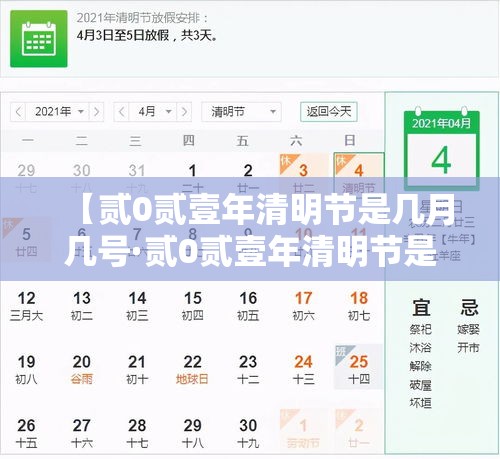Open the 2021年 year dropdown
Image resolution: width=500 pixels, height=459 pixels.
click(x=58, y=112)
